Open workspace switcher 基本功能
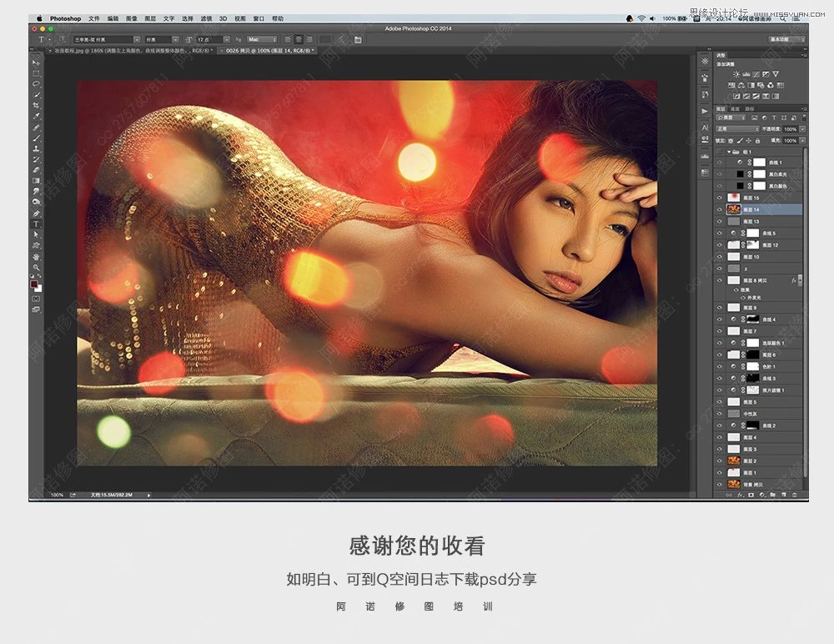Viewport: 834px width, 644px height. (787, 39)
